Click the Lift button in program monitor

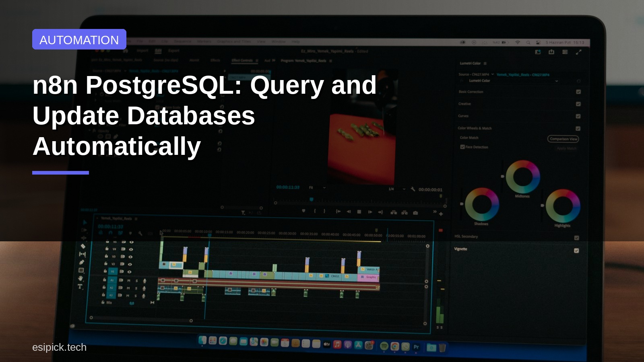coord(394,212)
